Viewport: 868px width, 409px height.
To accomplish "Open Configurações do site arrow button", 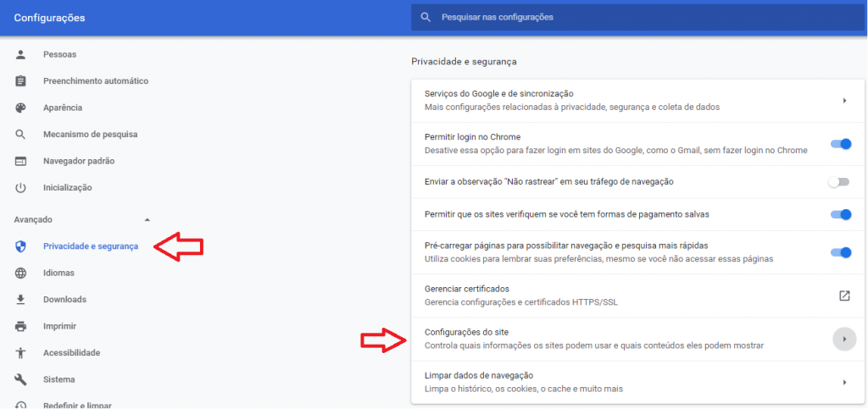I will point(844,339).
